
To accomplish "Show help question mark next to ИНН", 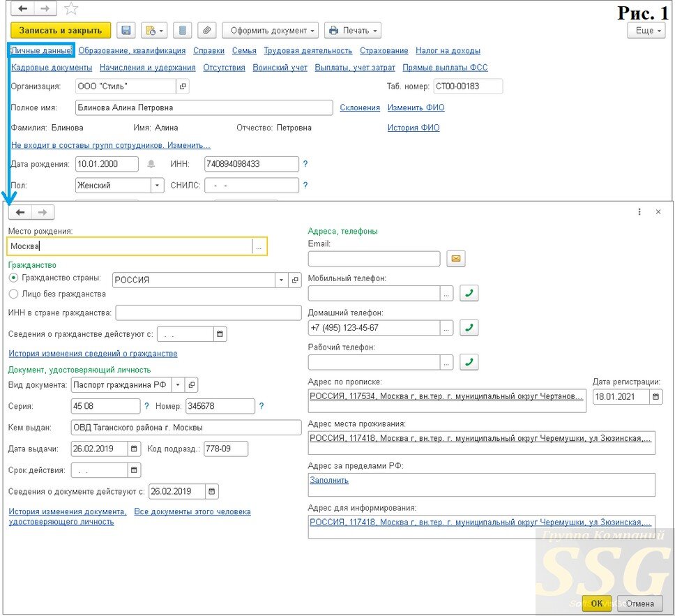I will pos(305,164).
